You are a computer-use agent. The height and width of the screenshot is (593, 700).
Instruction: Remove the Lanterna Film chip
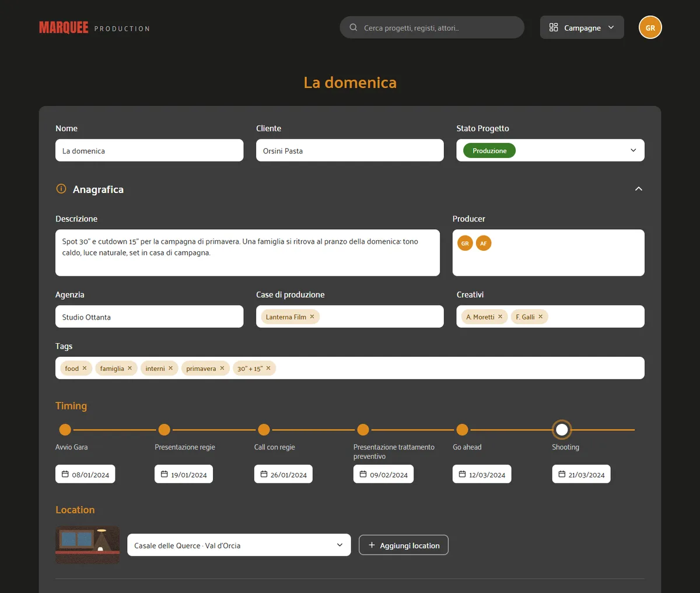312,317
